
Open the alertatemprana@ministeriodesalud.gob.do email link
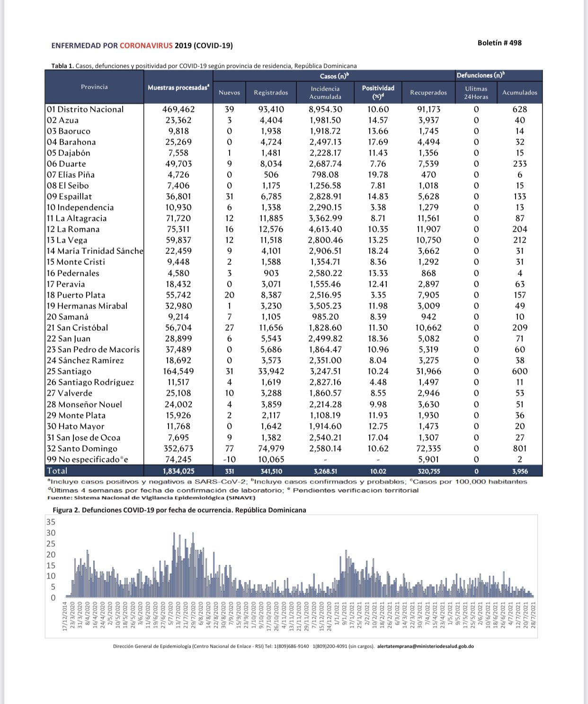[x=426, y=646]
